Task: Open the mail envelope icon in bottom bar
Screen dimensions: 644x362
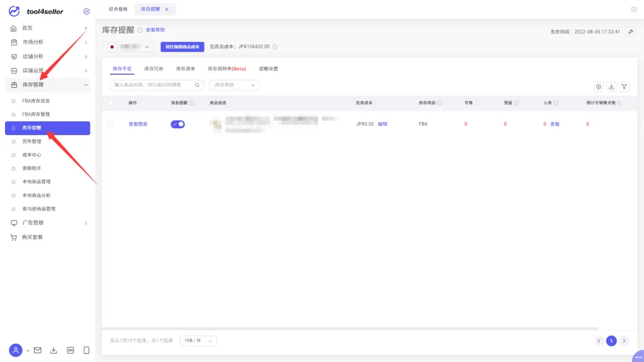Action: pos(38,350)
